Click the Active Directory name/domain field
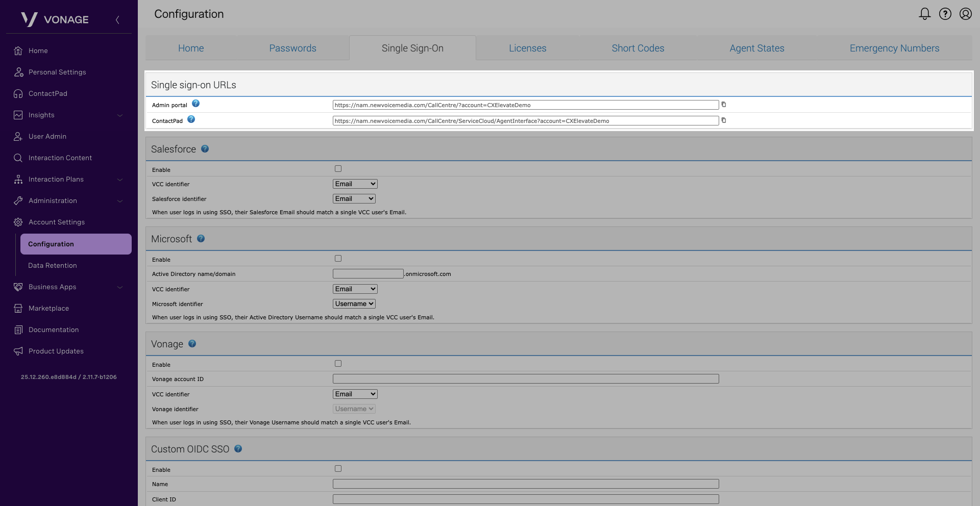Image resolution: width=980 pixels, height=506 pixels. [368, 274]
